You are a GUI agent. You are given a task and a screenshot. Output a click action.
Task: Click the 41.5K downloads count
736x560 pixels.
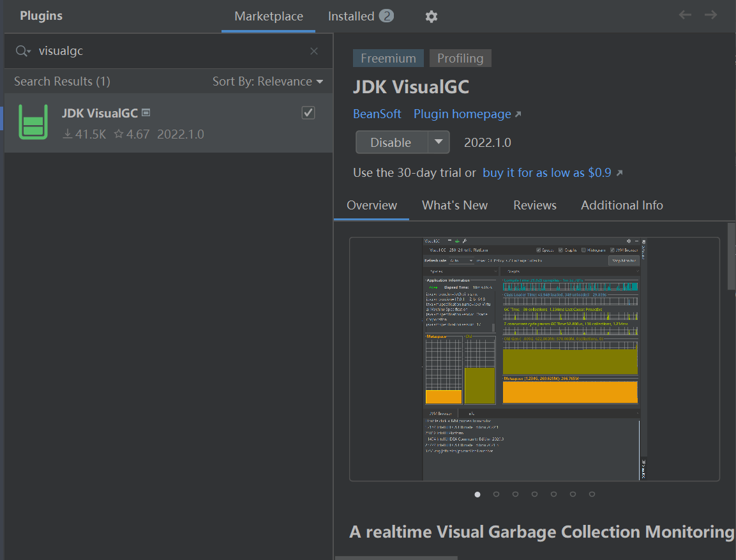(x=85, y=134)
